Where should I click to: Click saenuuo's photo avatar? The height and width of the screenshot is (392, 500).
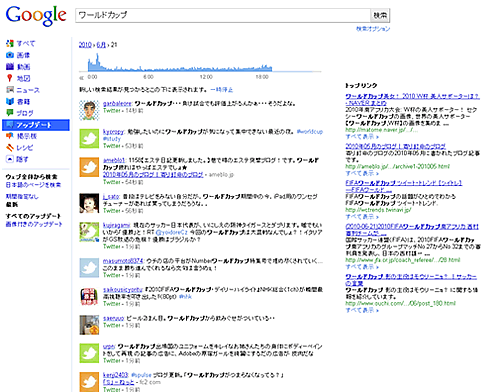point(89,325)
